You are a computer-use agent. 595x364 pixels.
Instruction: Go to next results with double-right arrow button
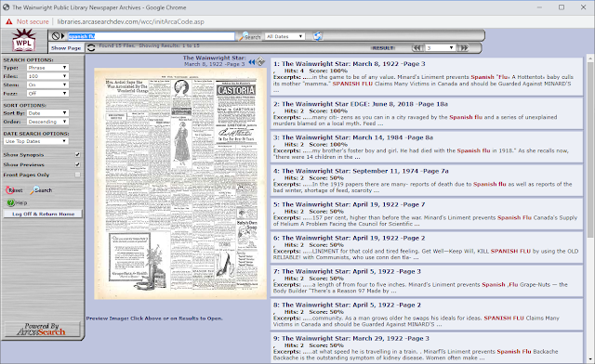(x=464, y=47)
